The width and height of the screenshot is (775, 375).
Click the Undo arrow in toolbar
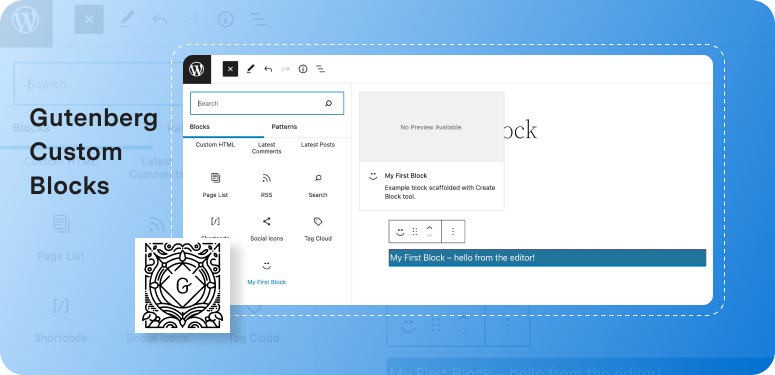(x=268, y=69)
